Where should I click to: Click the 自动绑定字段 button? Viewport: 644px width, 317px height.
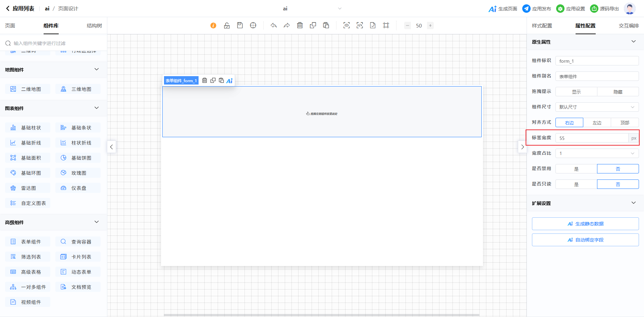(x=585, y=240)
